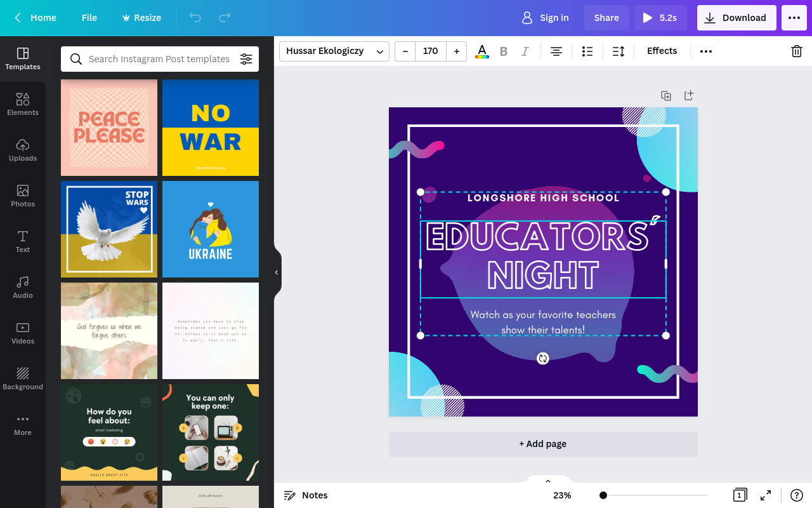Open the help question mark

pyautogui.click(x=797, y=495)
